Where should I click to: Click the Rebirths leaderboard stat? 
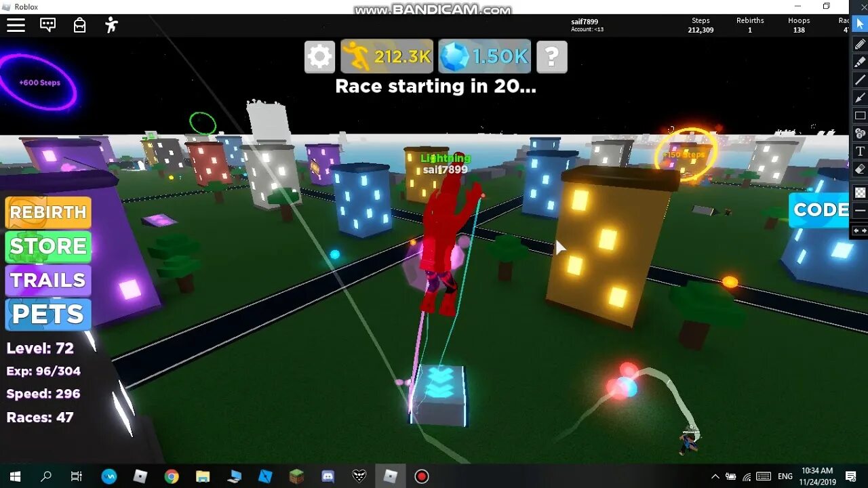click(x=750, y=25)
